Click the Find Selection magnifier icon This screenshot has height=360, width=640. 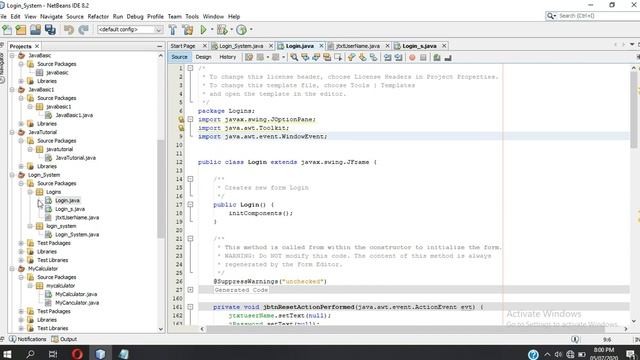[294, 58]
